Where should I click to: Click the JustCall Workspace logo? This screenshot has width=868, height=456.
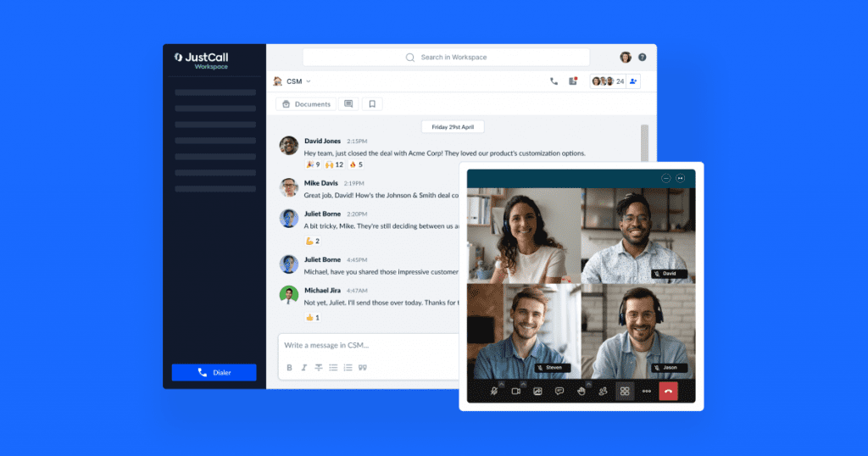pyautogui.click(x=201, y=60)
